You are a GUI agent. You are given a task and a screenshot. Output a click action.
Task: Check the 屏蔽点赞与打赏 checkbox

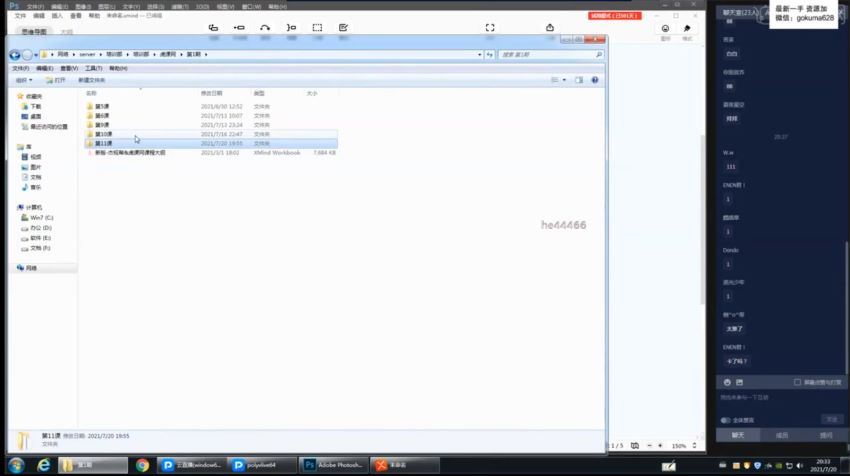point(797,382)
